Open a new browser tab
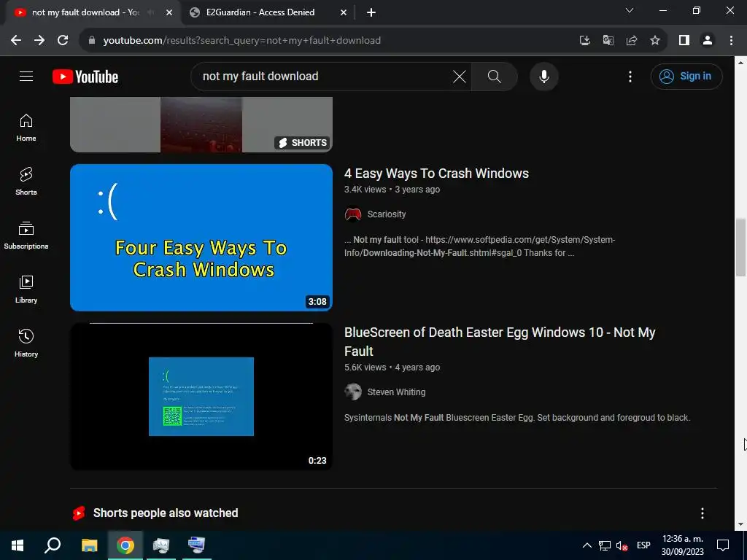Image resolution: width=747 pixels, height=560 pixels. [371, 13]
